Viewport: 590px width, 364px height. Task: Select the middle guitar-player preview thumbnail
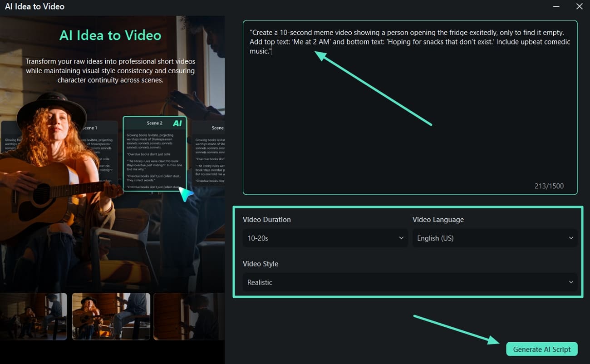coord(111,316)
